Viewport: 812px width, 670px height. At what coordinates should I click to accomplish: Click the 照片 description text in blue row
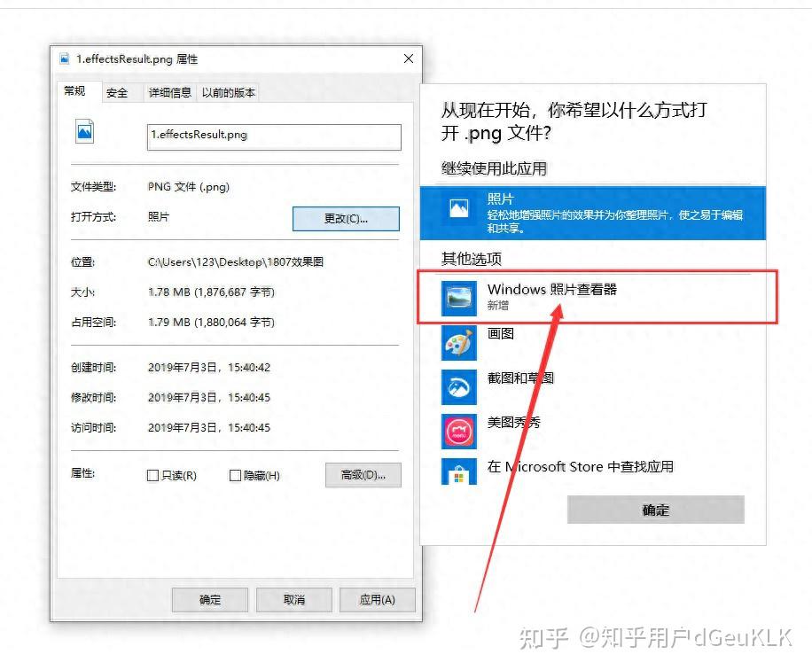point(615,221)
